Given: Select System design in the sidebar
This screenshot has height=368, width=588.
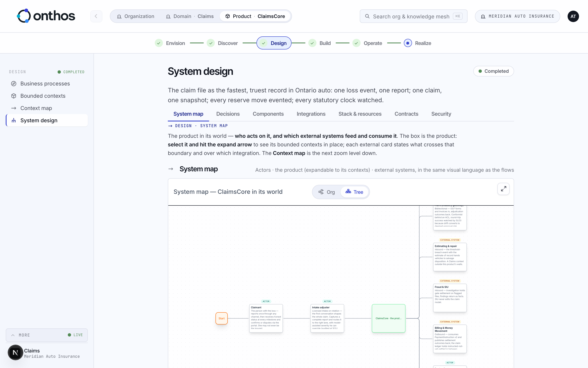Looking at the screenshot, I should [47, 120].
